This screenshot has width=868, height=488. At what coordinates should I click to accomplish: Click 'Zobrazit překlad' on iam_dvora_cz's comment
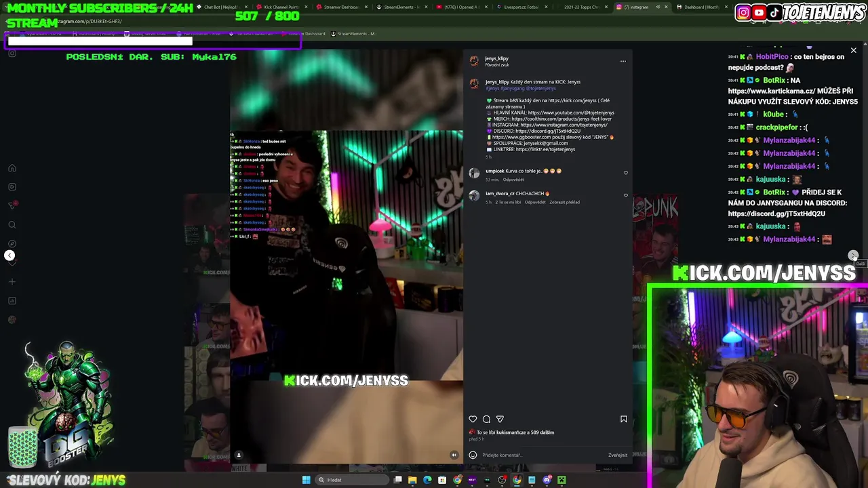564,202
